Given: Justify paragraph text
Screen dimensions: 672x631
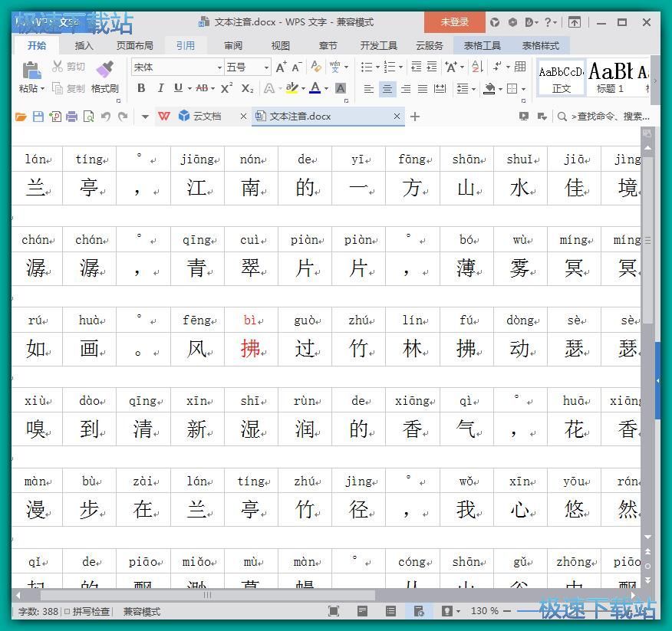Looking at the screenshot, I should coord(423,89).
